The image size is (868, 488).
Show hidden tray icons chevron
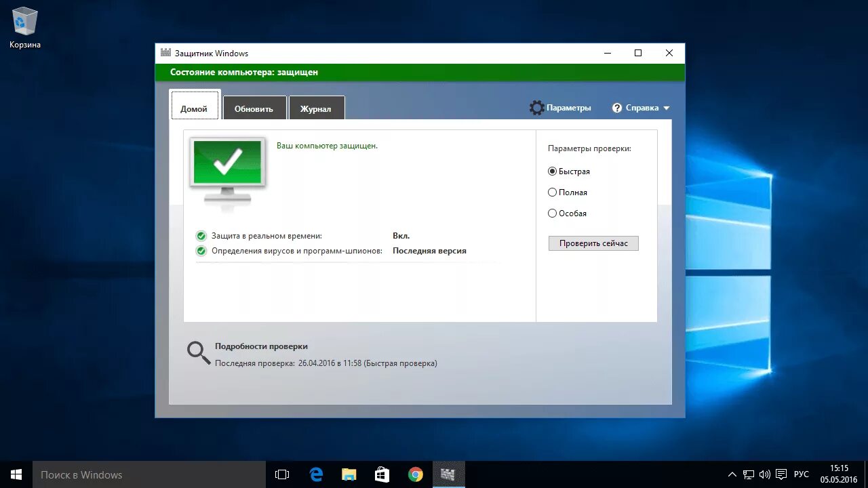(732, 474)
